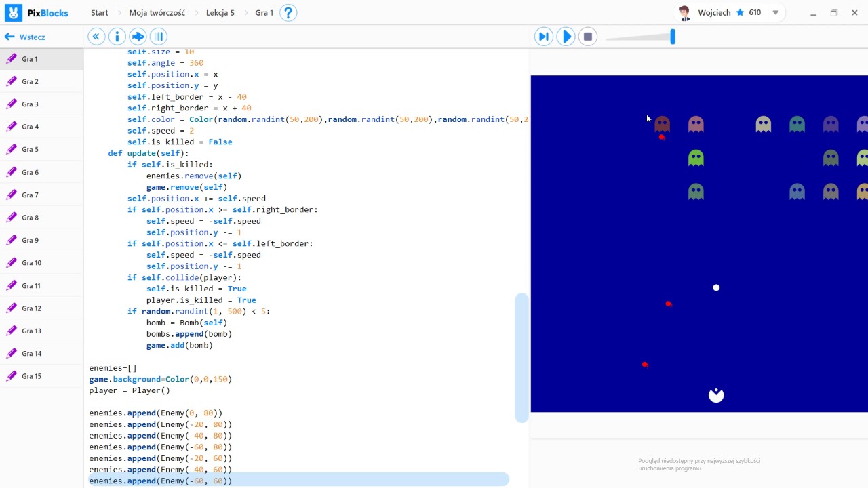The image size is (868, 488).
Task: Click the line 'game.add(bomb)'
Action: tap(180, 345)
